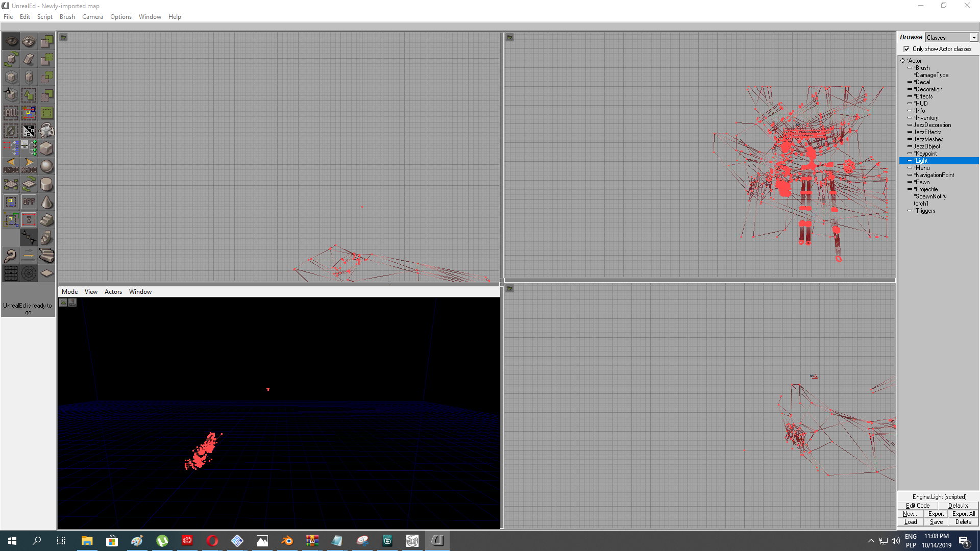Choose the cylinder brush builder icon

(46, 184)
